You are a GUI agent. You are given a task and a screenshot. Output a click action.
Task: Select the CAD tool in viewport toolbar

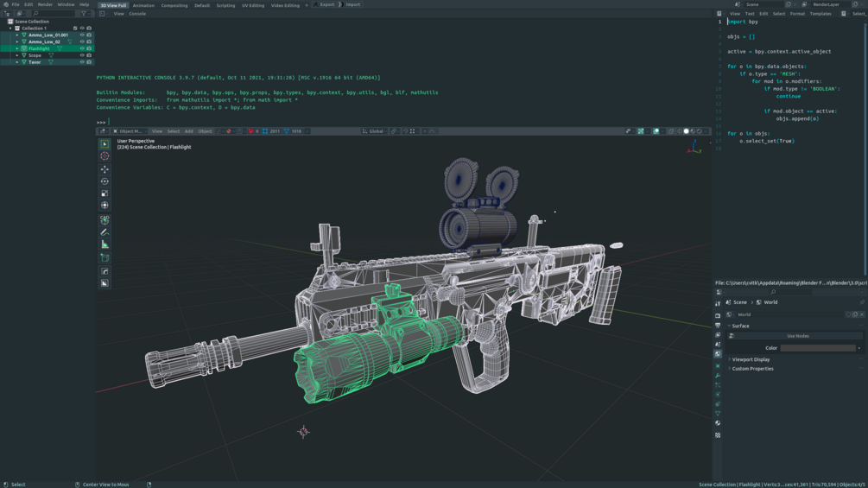coord(105,219)
